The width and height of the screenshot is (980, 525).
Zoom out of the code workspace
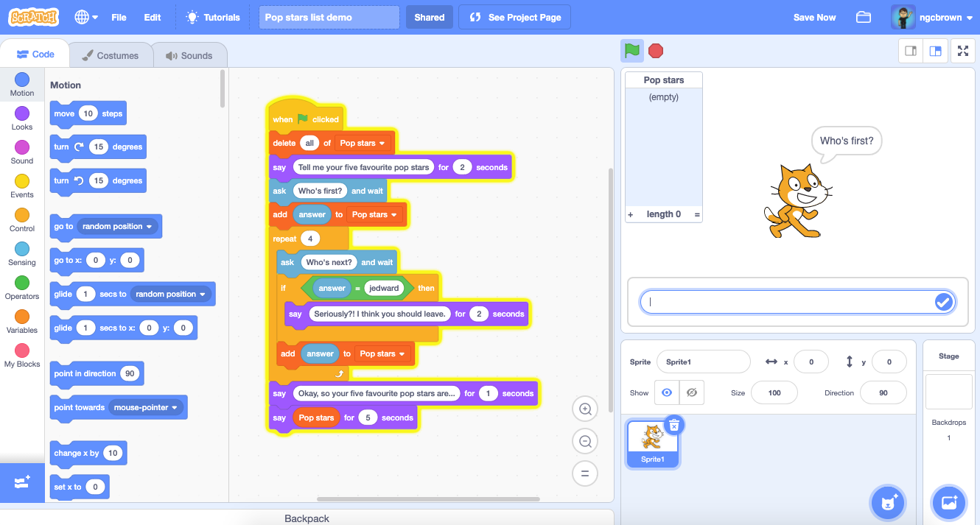coord(586,442)
